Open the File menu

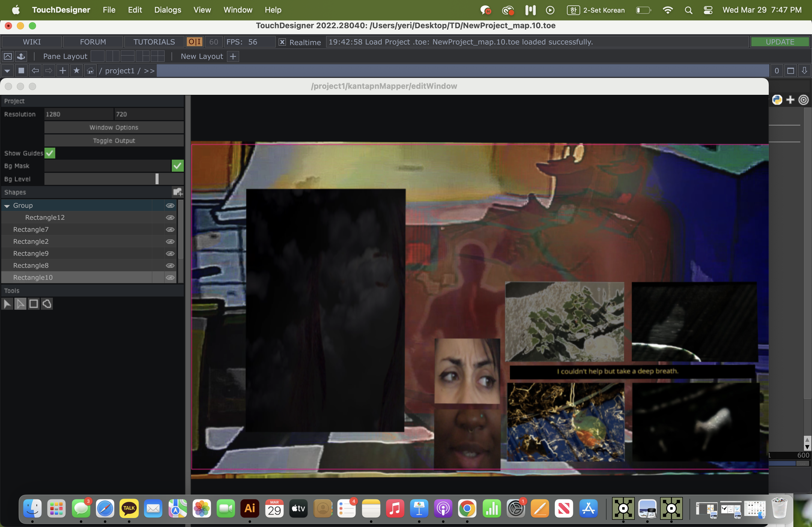[x=109, y=10]
